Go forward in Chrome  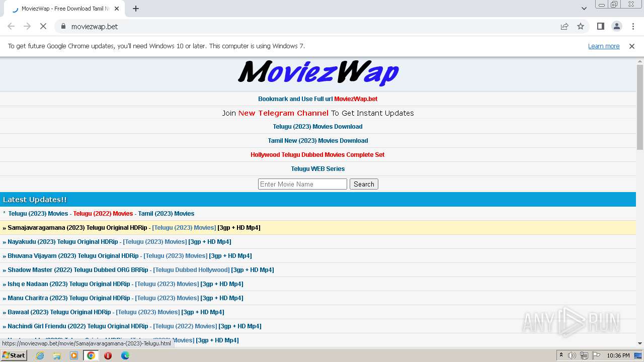click(27, 26)
